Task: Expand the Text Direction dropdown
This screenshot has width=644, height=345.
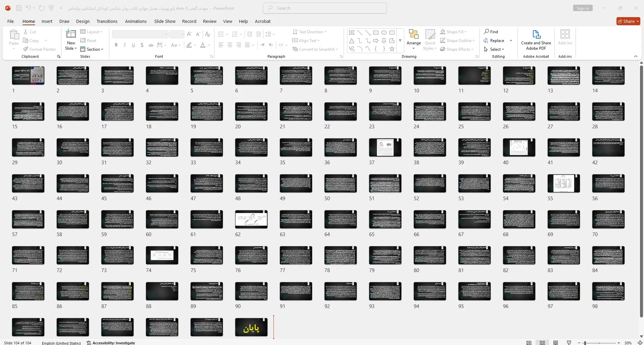Action: [x=309, y=32]
